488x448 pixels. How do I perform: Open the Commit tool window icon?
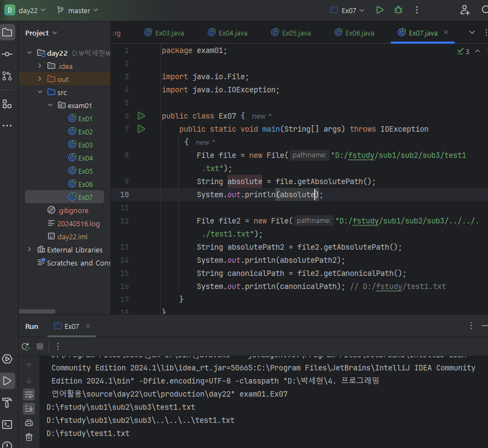pyautogui.click(x=7, y=54)
